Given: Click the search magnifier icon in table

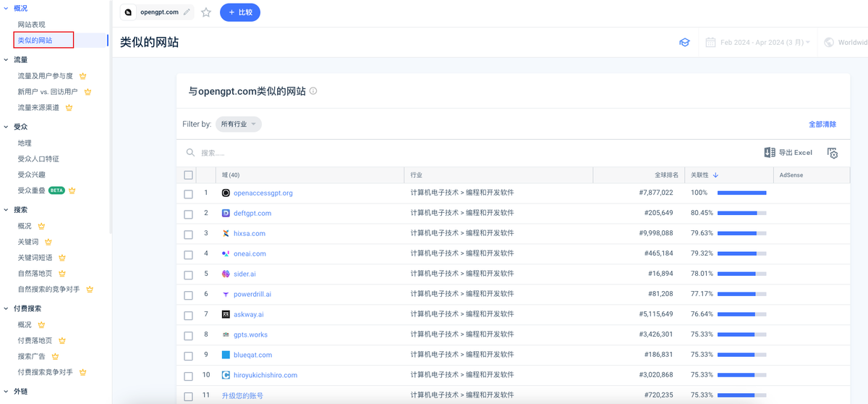Looking at the screenshot, I should [190, 153].
